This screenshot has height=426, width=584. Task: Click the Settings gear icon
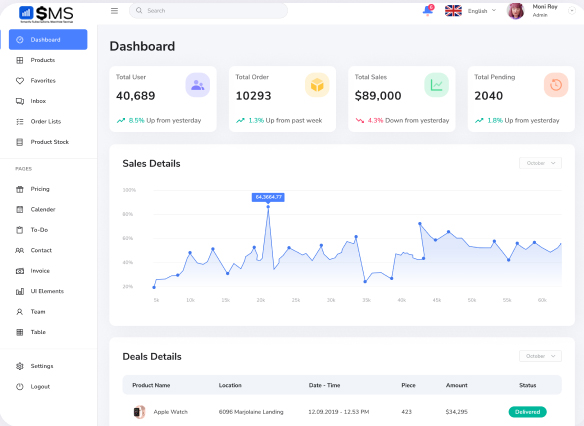pyautogui.click(x=20, y=366)
